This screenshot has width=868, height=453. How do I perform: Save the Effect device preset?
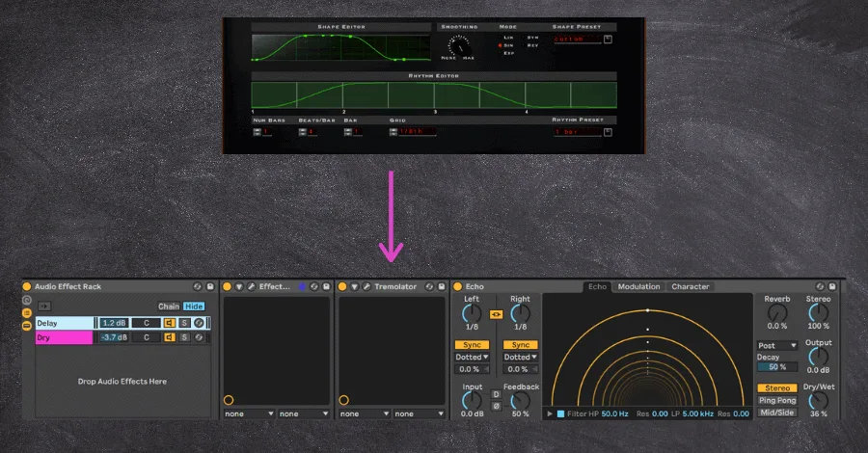click(327, 286)
